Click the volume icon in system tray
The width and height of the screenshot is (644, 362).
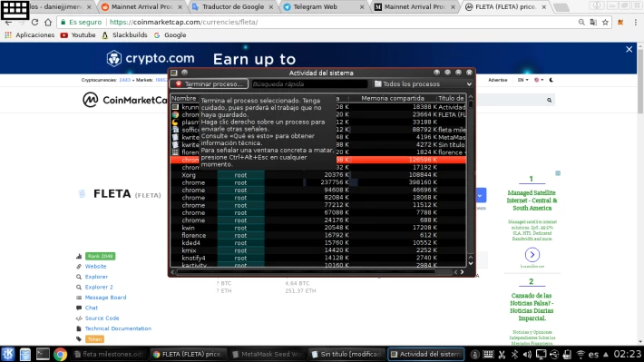tap(527, 354)
